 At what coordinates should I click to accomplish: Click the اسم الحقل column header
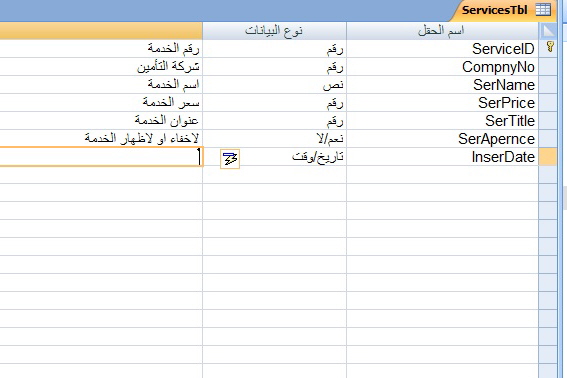point(443,31)
